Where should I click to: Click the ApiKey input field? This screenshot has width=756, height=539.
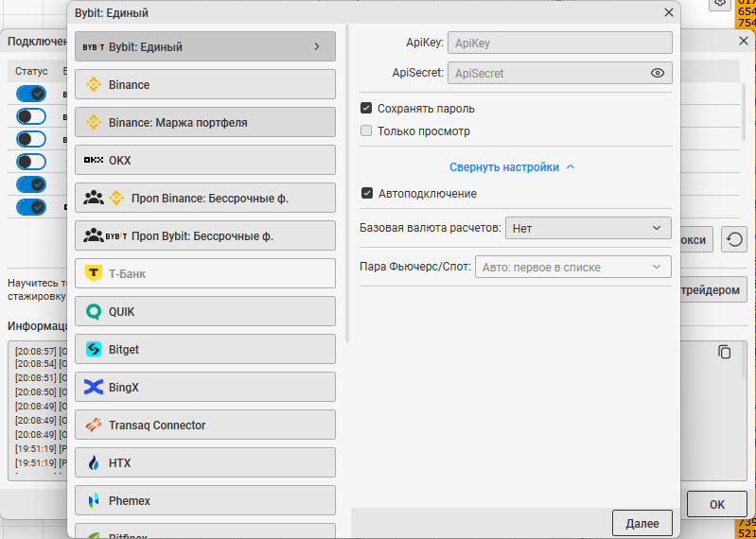(x=558, y=43)
